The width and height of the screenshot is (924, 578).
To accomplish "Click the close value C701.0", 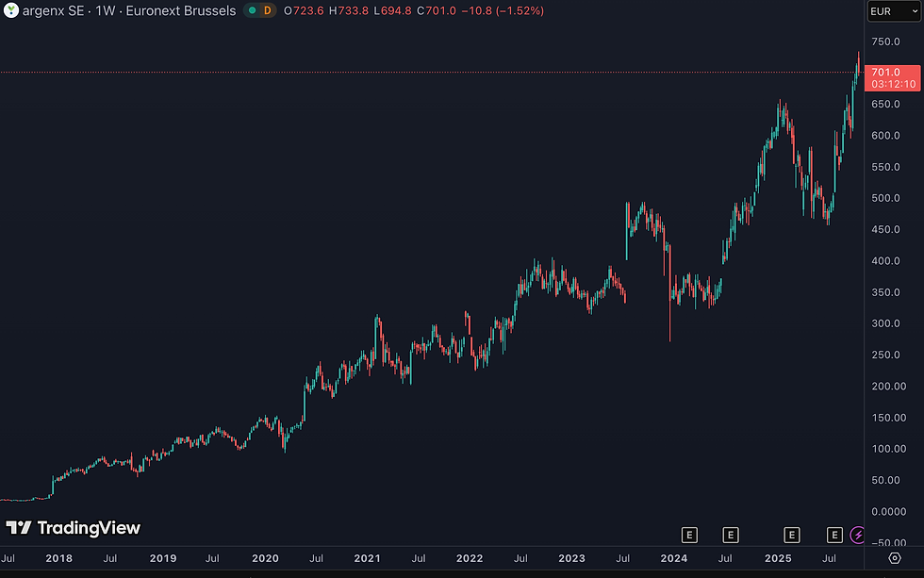I will (x=437, y=10).
